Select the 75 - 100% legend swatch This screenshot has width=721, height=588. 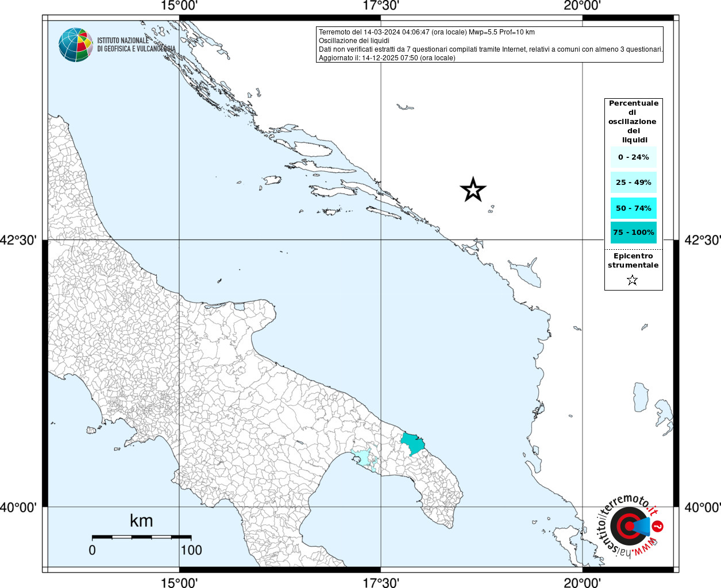[x=634, y=233]
